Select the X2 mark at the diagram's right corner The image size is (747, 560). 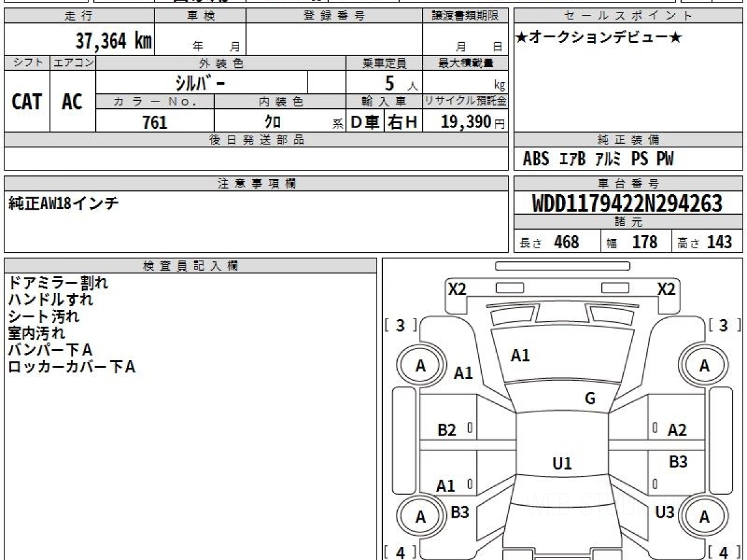click(666, 289)
